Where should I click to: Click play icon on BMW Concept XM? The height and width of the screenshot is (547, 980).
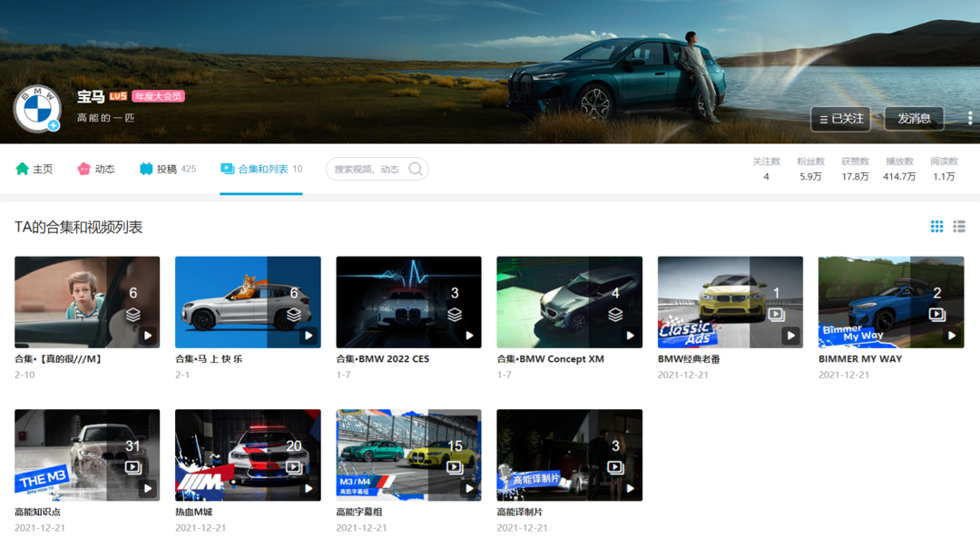coord(630,336)
